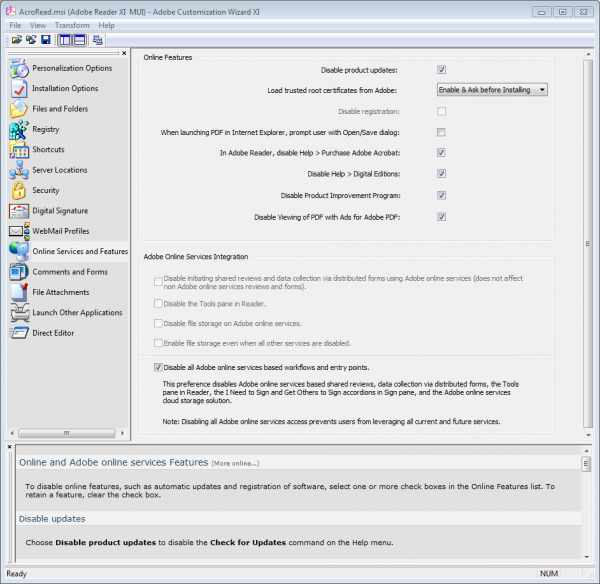600x584 pixels.
Task: Toggle Disable Viewing of PDF with Ads checkbox
Action: coord(441,217)
